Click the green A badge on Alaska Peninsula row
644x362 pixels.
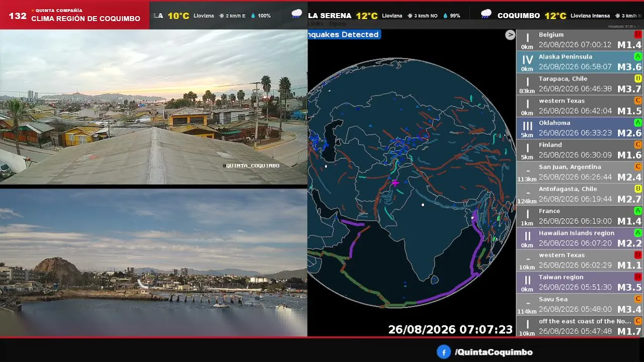point(638,56)
